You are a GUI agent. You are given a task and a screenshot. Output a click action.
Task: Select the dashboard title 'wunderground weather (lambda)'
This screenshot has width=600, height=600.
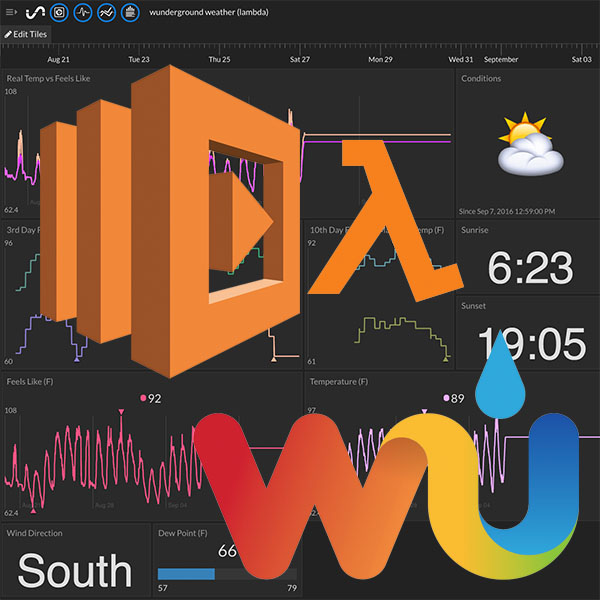209,12
